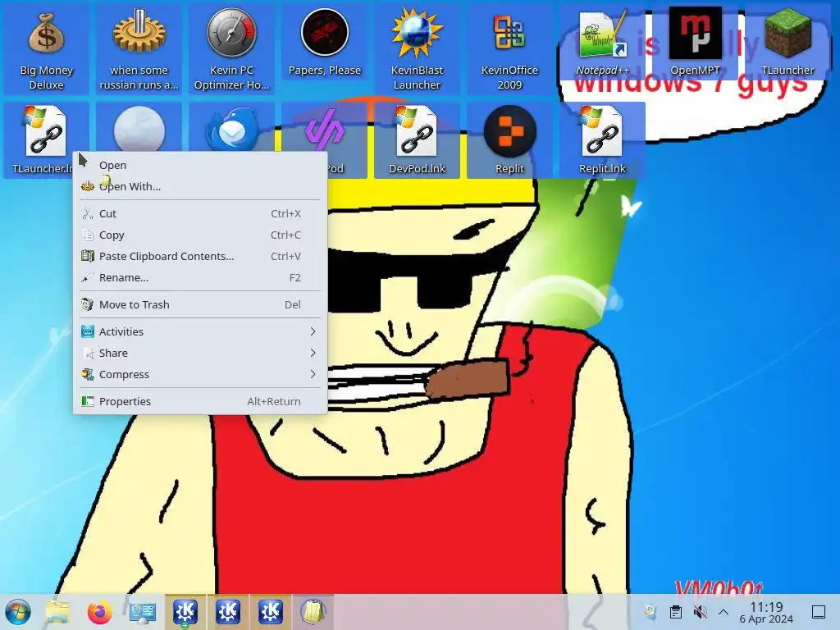Image resolution: width=840 pixels, height=630 pixels.
Task: Choose Paste Clipboard Contents...
Action: [x=200, y=256]
